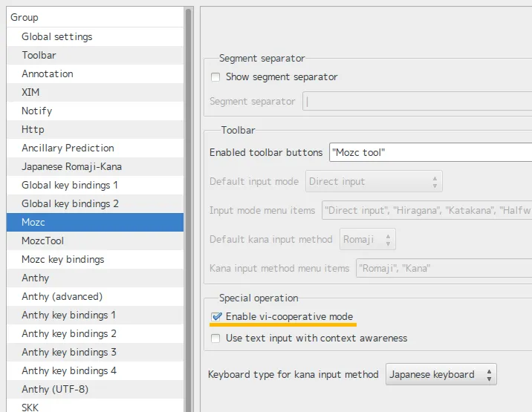Open the MozcTool settings group
The height and width of the screenshot is (412, 532).
43,241
